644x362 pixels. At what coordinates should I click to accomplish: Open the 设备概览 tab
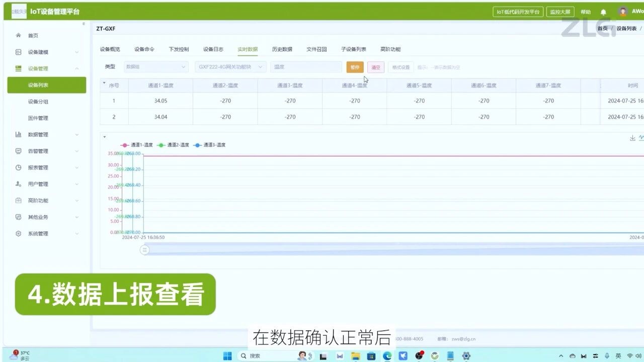coord(112,49)
